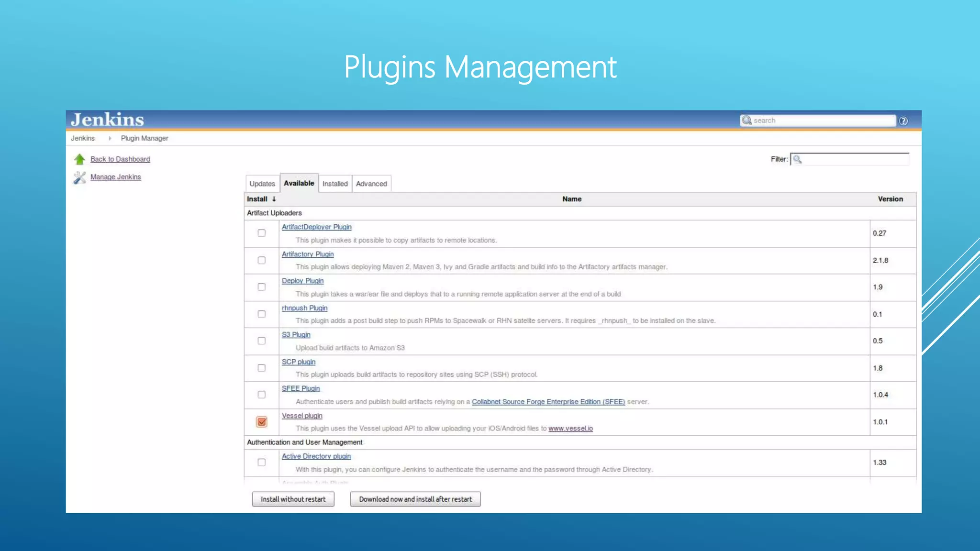Viewport: 980px width, 551px height.
Task: Switch to the Updates tab
Action: pyautogui.click(x=262, y=184)
